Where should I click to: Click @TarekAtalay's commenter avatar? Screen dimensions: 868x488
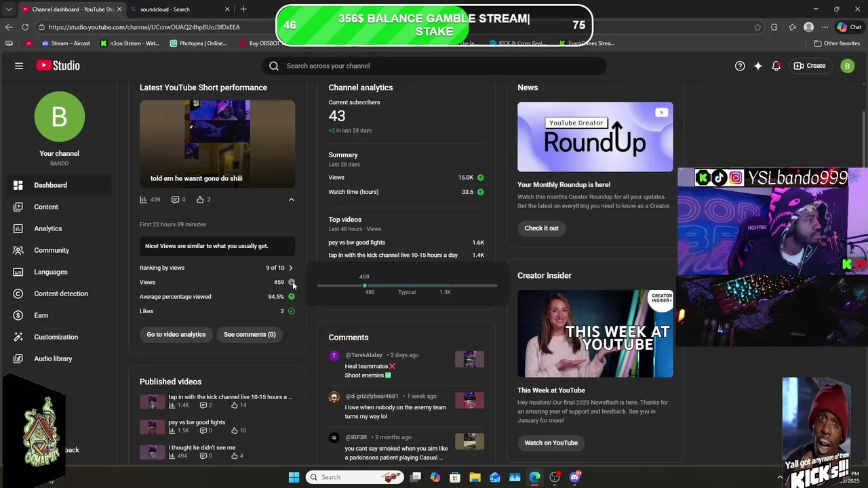pyautogui.click(x=334, y=355)
